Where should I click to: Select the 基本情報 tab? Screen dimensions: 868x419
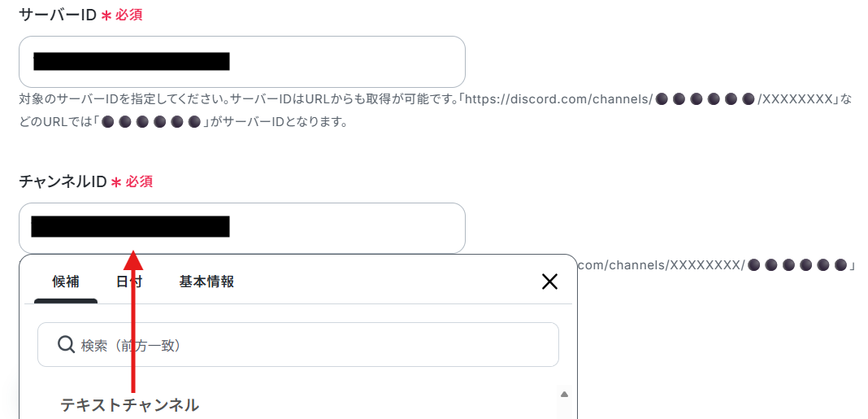[206, 282]
